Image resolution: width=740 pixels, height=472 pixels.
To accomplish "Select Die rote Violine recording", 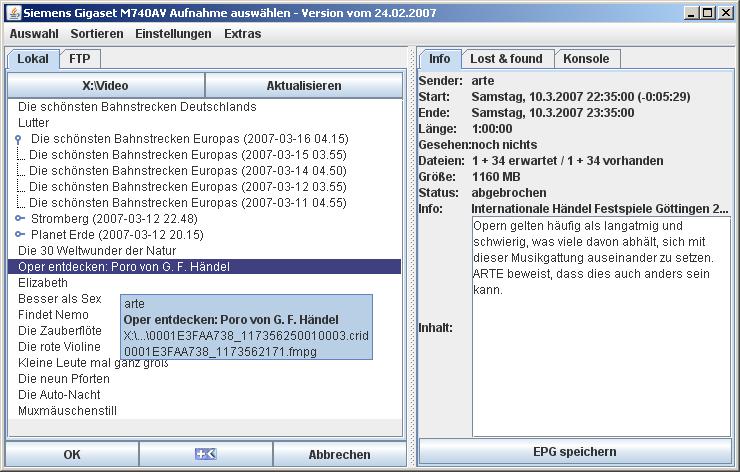I will (59, 347).
